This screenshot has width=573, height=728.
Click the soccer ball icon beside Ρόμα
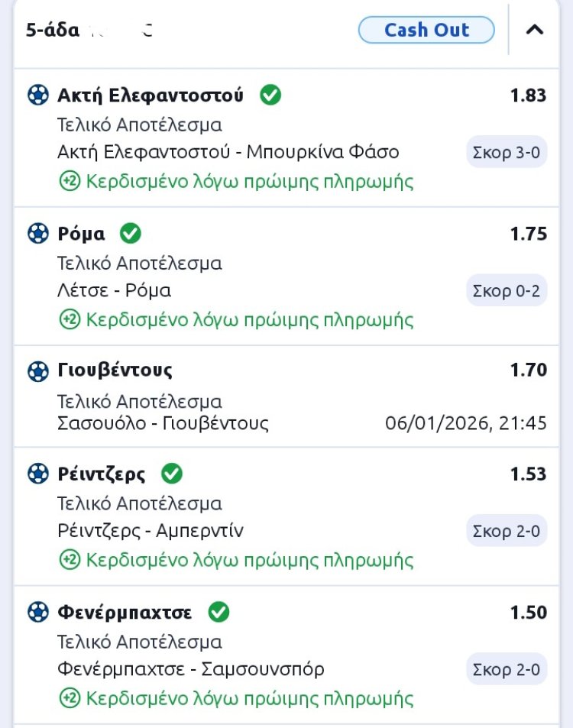click(x=37, y=234)
